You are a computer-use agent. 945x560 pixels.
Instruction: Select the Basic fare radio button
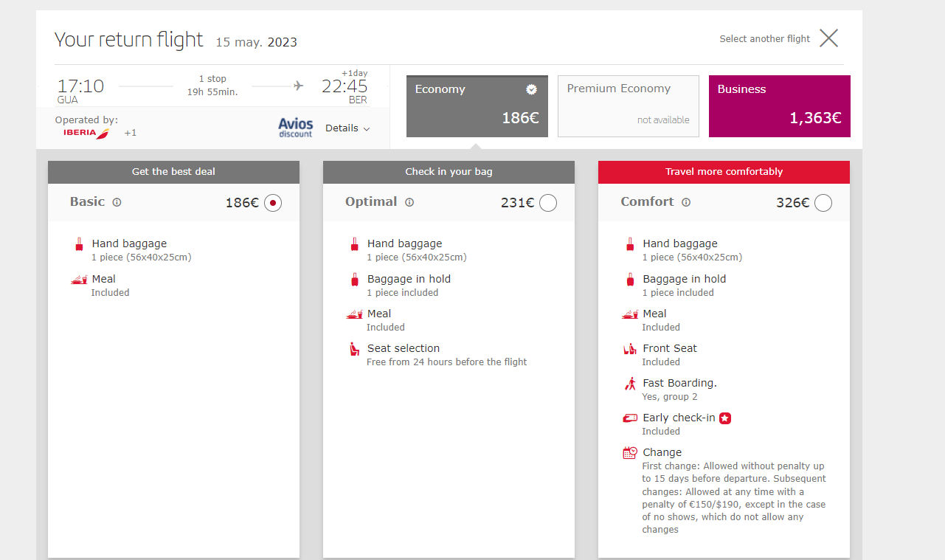pos(273,203)
